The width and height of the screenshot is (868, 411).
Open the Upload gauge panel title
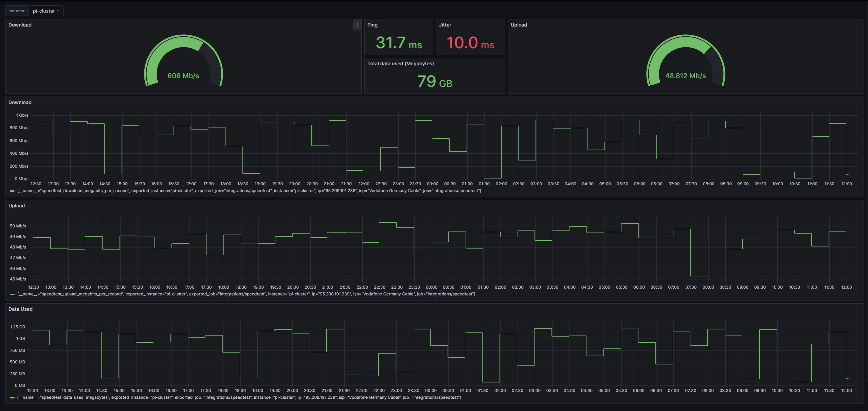point(519,25)
